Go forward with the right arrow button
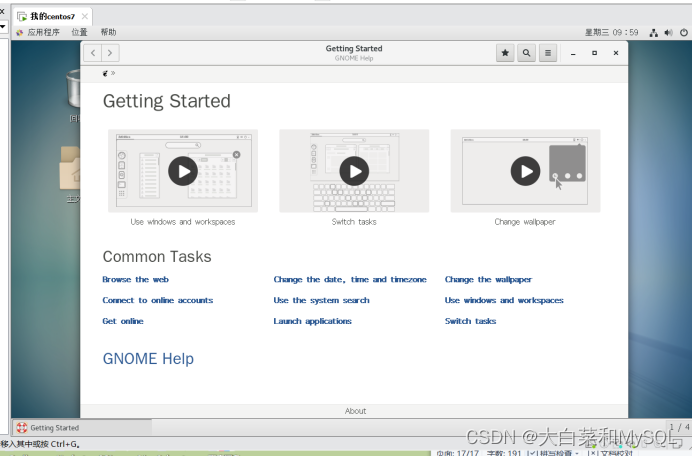Image resolution: width=692 pixels, height=457 pixels. [x=110, y=53]
